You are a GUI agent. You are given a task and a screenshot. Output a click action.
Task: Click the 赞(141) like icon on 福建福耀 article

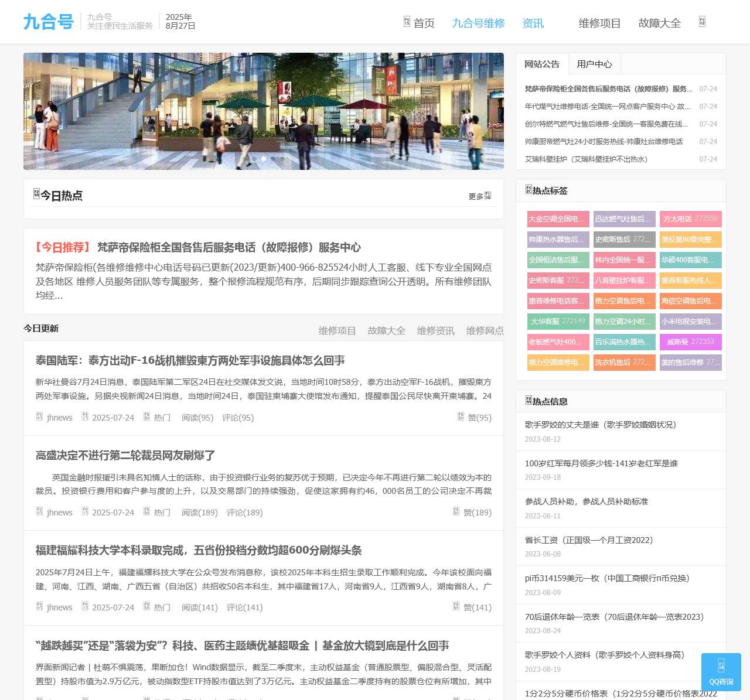click(x=456, y=607)
